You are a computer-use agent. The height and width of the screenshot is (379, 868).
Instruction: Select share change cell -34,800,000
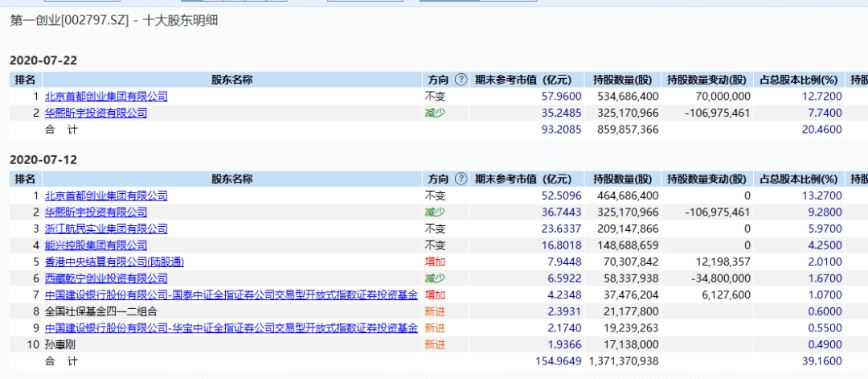point(719,278)
